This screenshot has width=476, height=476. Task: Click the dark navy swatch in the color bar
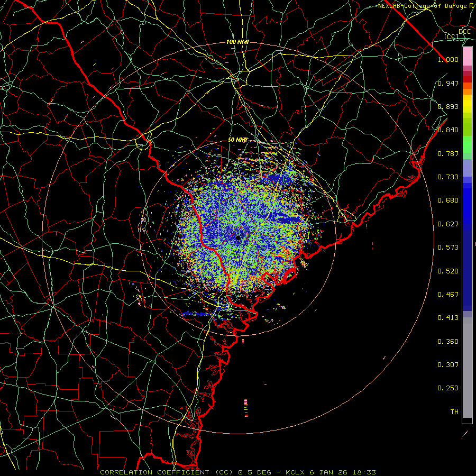[x=467, y=267]
